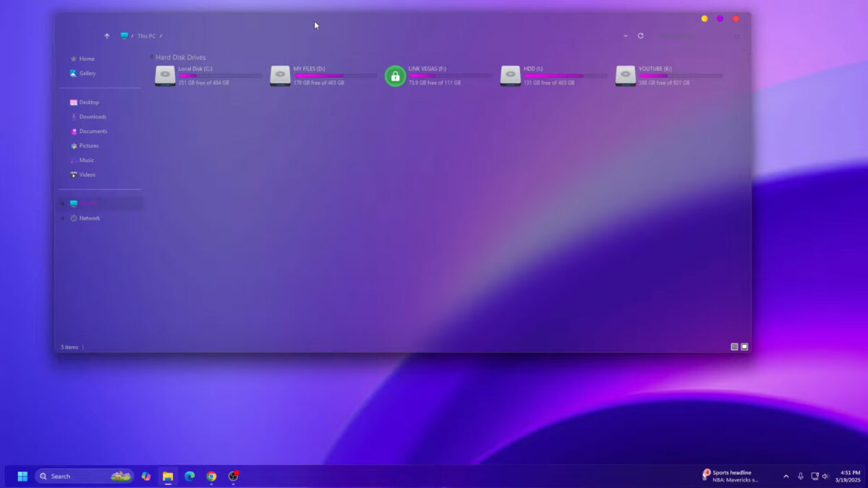Open the Music folder in sidebar
Image resolution: width=868 pixels, height=488 pixels.
point(85,160)
